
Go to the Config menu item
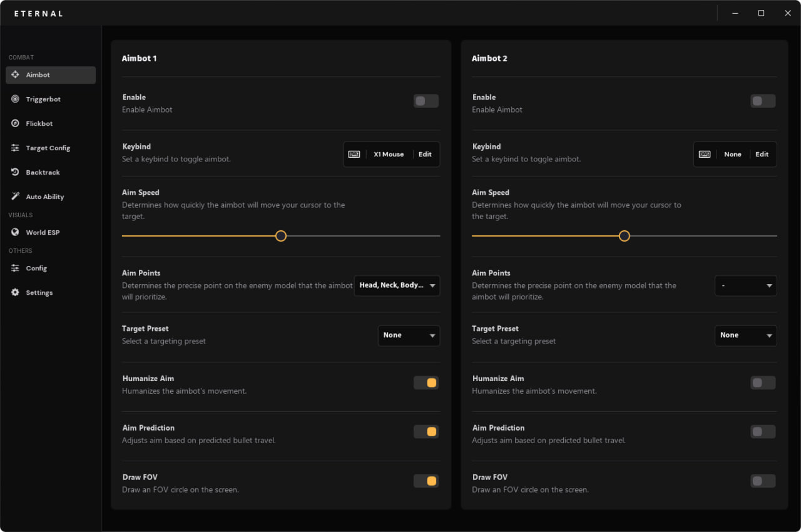click(x=36, y=268)
